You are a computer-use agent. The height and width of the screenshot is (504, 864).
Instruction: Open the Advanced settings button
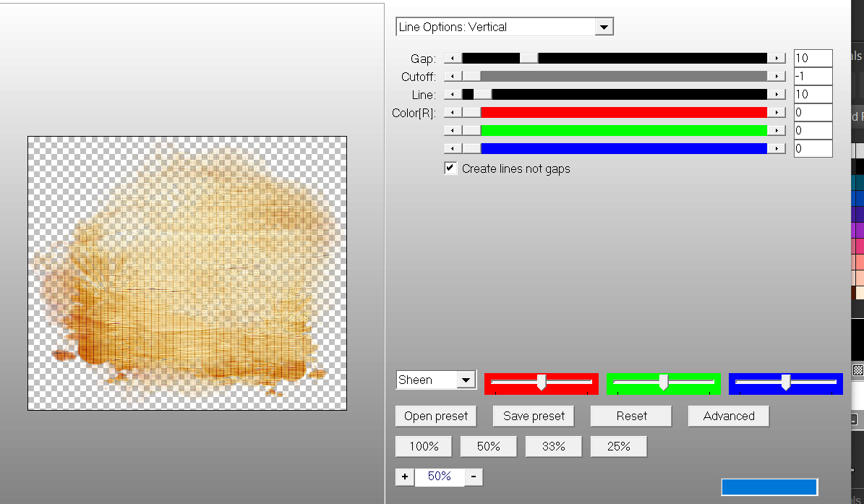coord(728,417)
